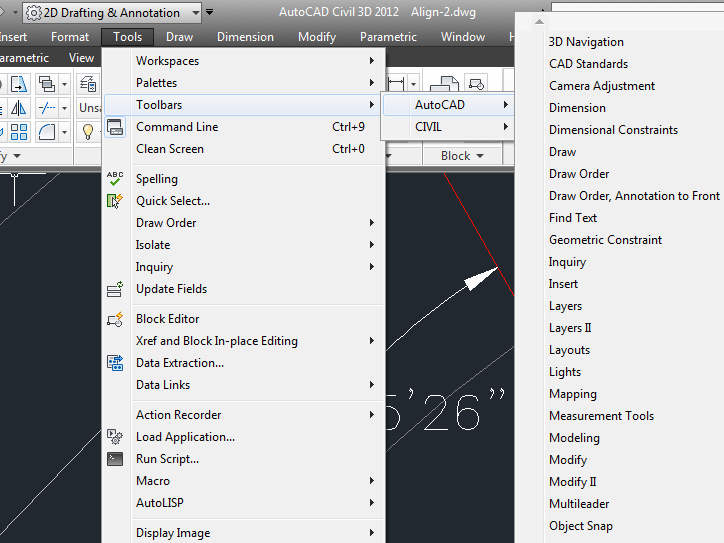Select AutoCAD in the Toolbars submenu

[x=447, y=105]
